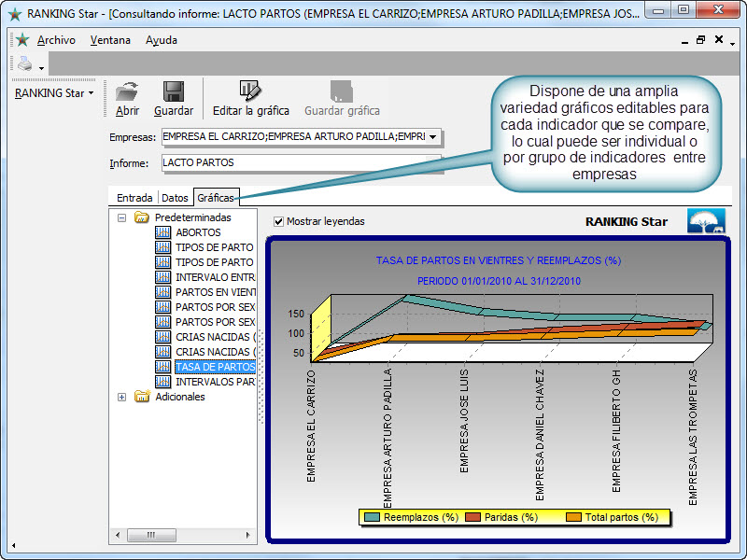This screenshot has width=747, height=560.
Task: Click the Abrir button label
Action: tap(127, 110)
